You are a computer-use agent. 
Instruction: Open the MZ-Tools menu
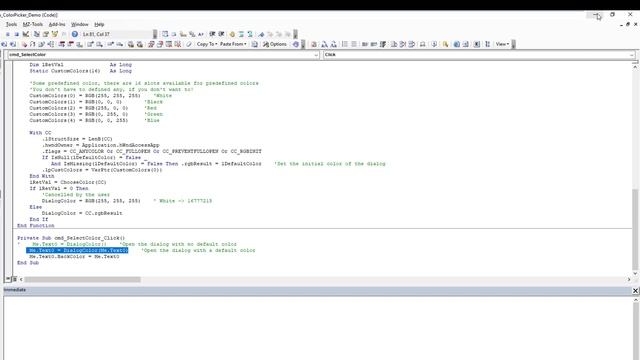click(x=33, y=24)
